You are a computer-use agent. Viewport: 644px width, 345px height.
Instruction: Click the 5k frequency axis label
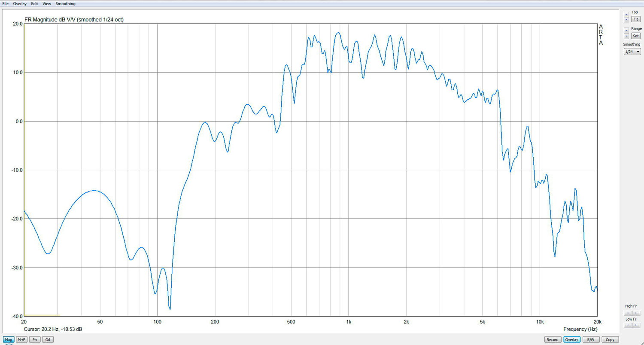pos(482,321)
